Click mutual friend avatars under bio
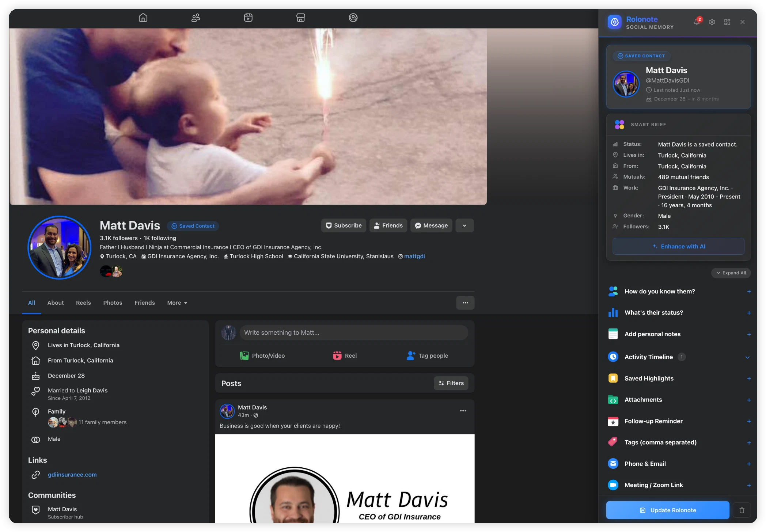766x532 pixels. coord(111,271)
